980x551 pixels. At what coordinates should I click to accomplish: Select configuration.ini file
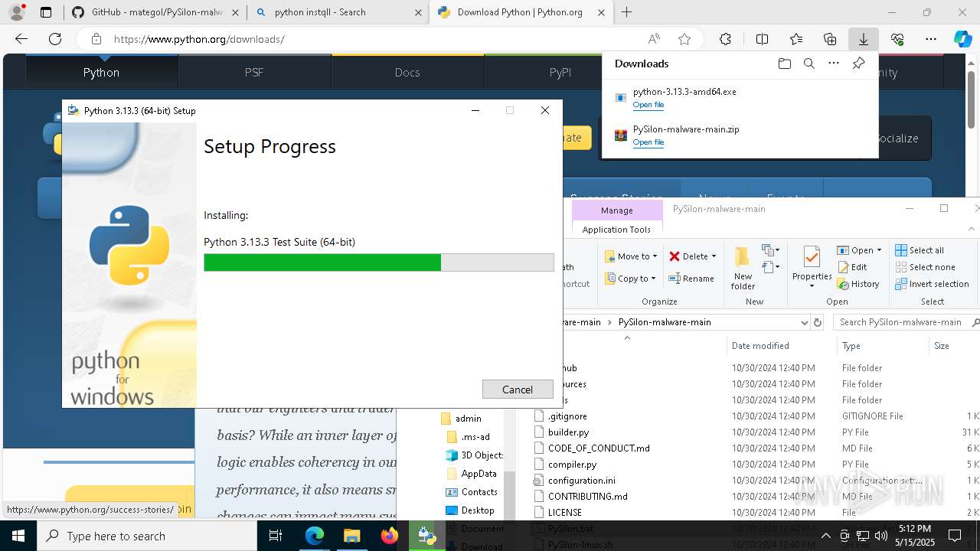coord(581,481)
